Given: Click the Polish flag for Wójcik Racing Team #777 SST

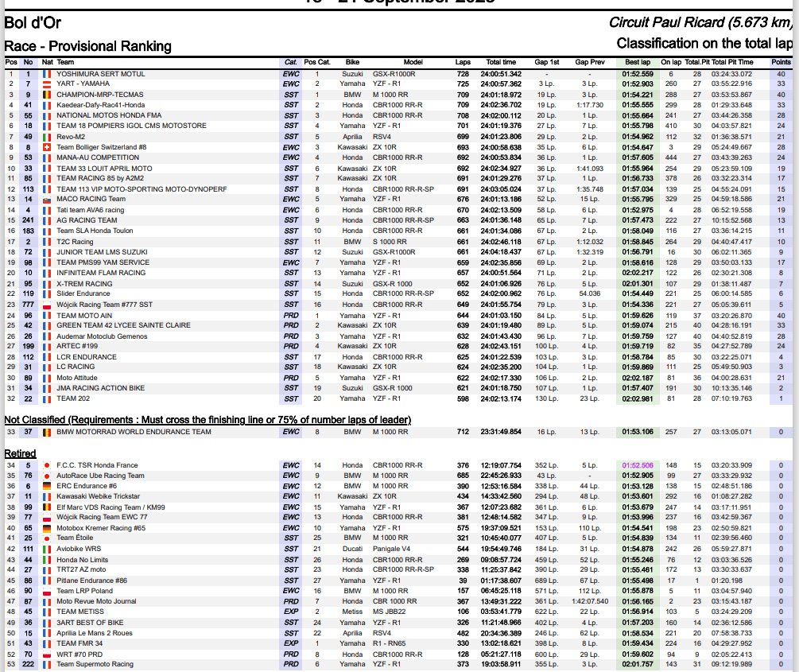Looking at the screenshot, I should (x=46, y=305).
